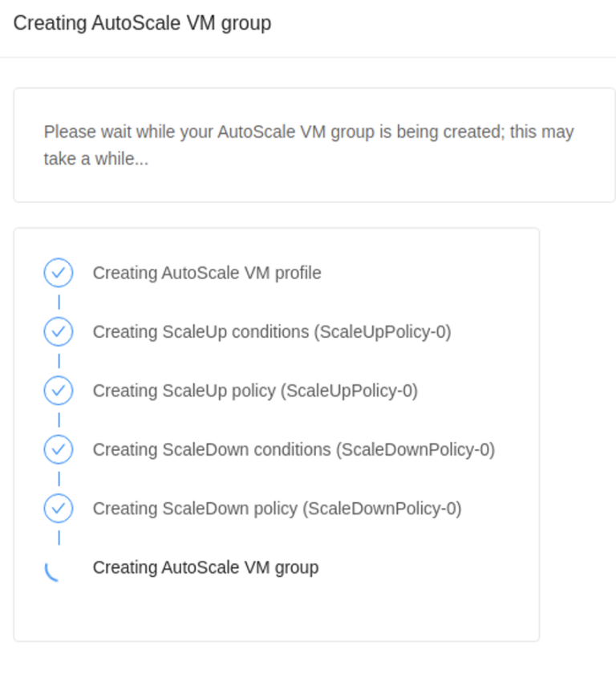Screen dimensions: 616x690
Task: Click the 'Creating AutoScale VM group' dialog title
Action: coord(142,22)
